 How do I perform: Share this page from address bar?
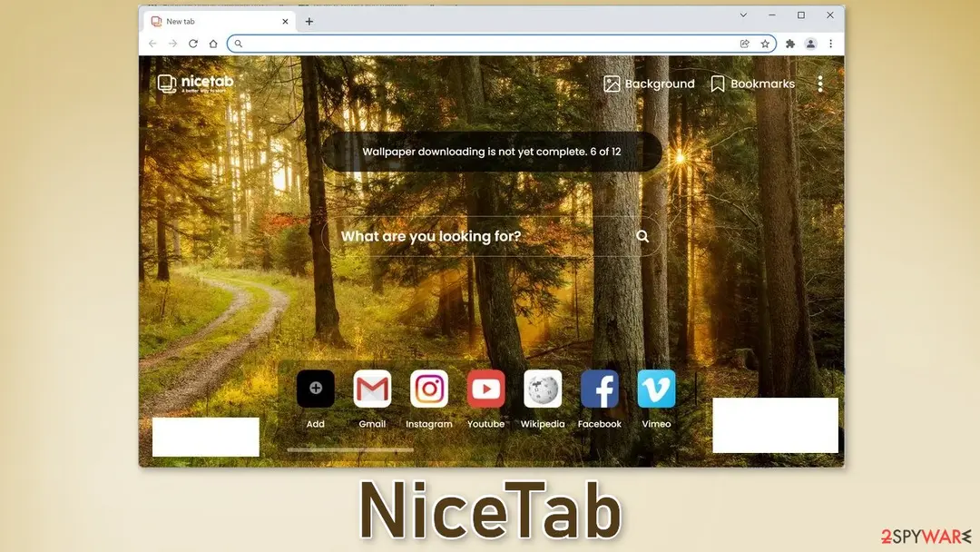[x=744, y=44]
